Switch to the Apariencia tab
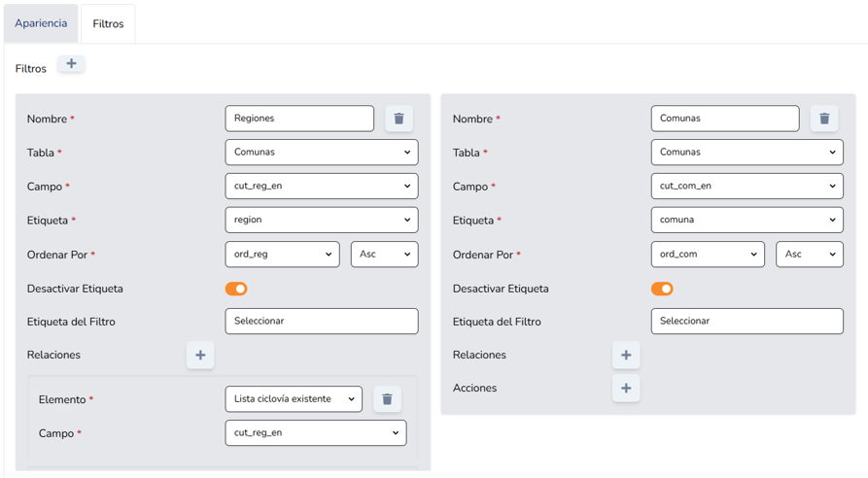Viewport: 868px width, 478px height. [x=41, y=23]
